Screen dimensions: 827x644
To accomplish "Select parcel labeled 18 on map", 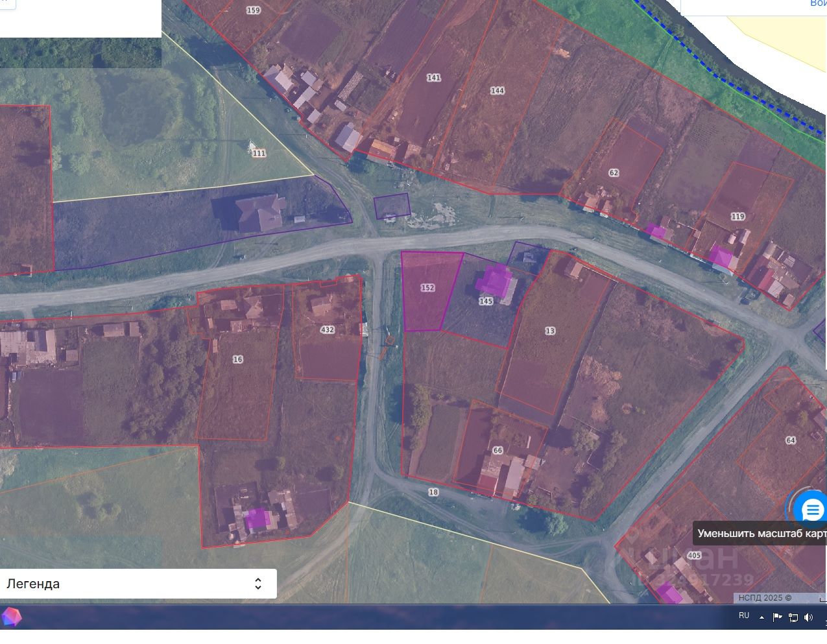I will click(x=433, y=492).
